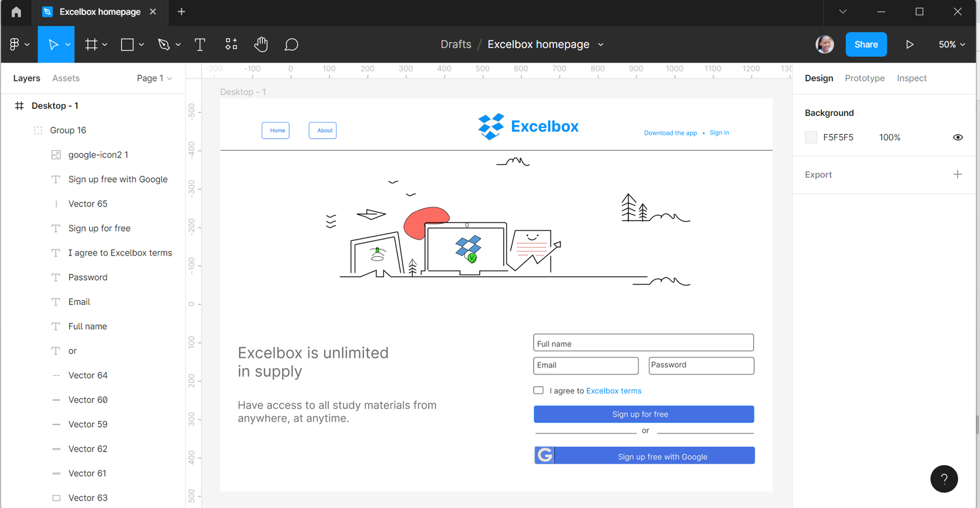Select the Comment tool
This screenshot has height=508, width=980.
point(292,44)
